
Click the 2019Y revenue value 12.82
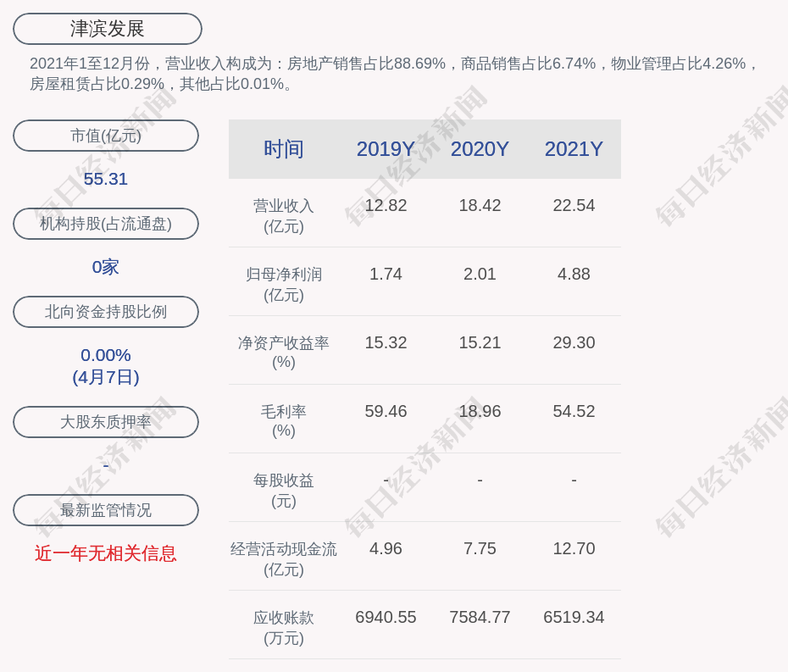(386, 206)
